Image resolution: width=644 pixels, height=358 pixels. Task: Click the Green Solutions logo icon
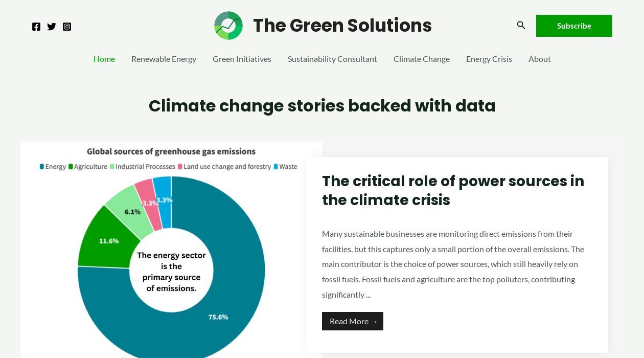tap(228, 26)
